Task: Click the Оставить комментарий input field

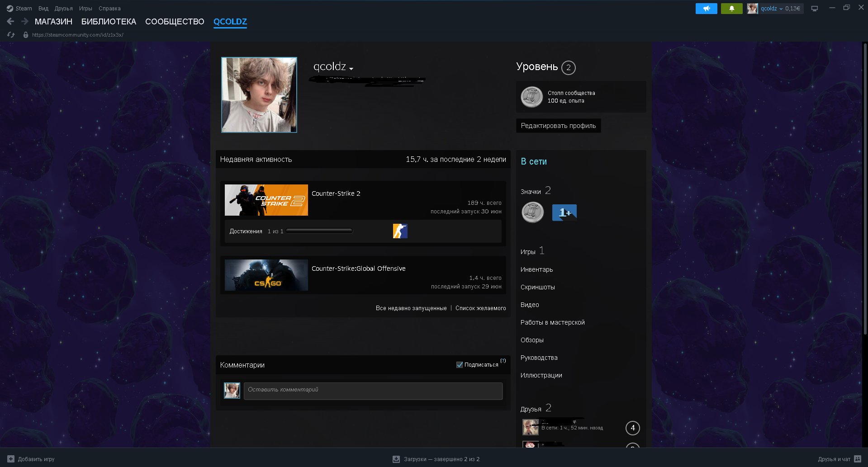Action: pyautogui.click(x=373, y=391)
